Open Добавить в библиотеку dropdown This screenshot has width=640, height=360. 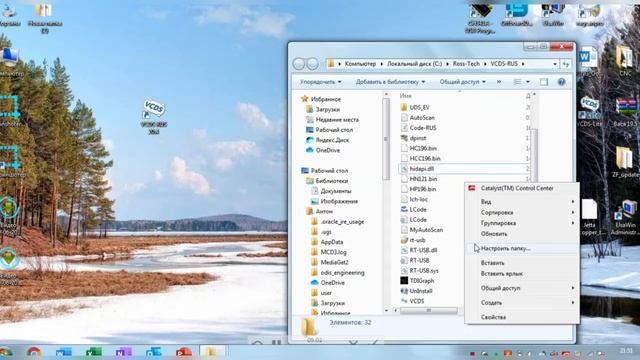390,82
